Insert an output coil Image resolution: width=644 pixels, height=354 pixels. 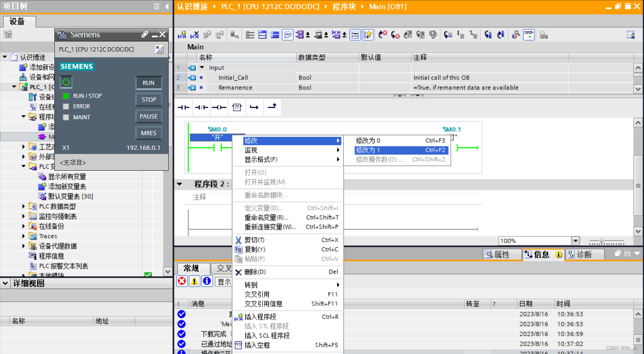pos(219,108)
